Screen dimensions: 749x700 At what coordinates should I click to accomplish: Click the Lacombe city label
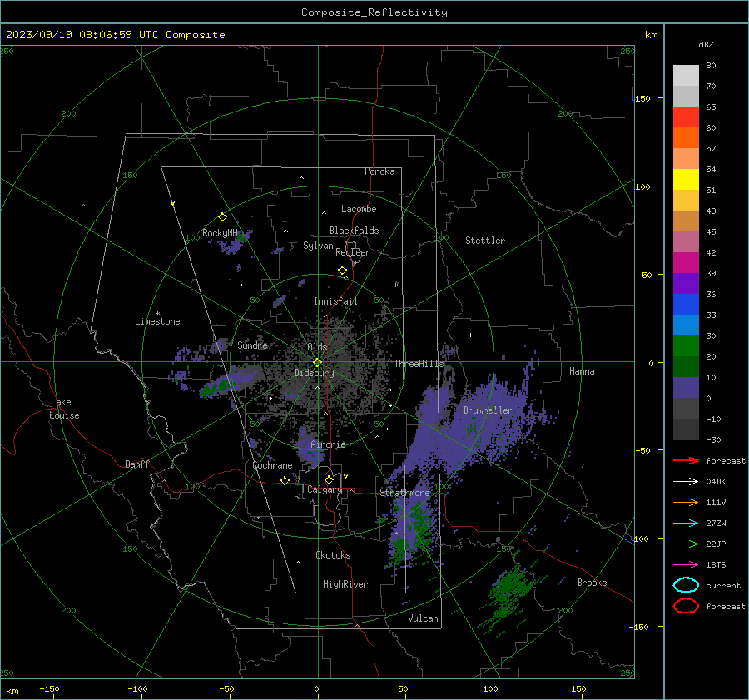point(359,209)
